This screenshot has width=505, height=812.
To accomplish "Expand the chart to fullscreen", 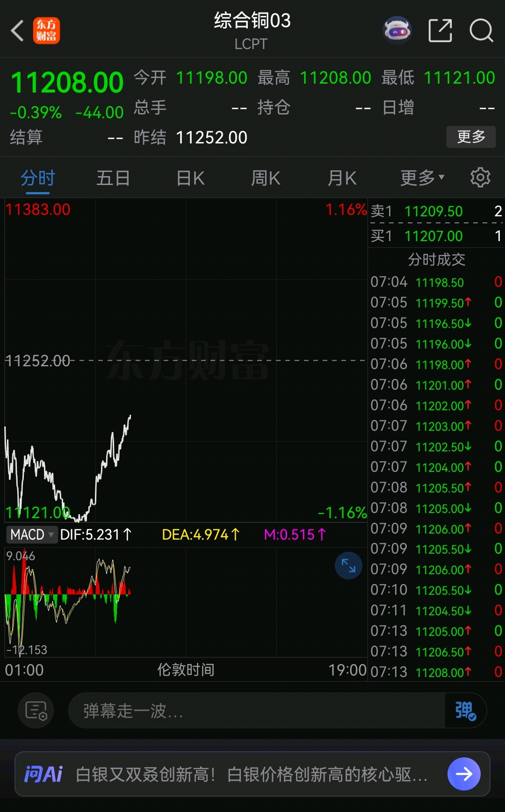I will pos(348,565).
